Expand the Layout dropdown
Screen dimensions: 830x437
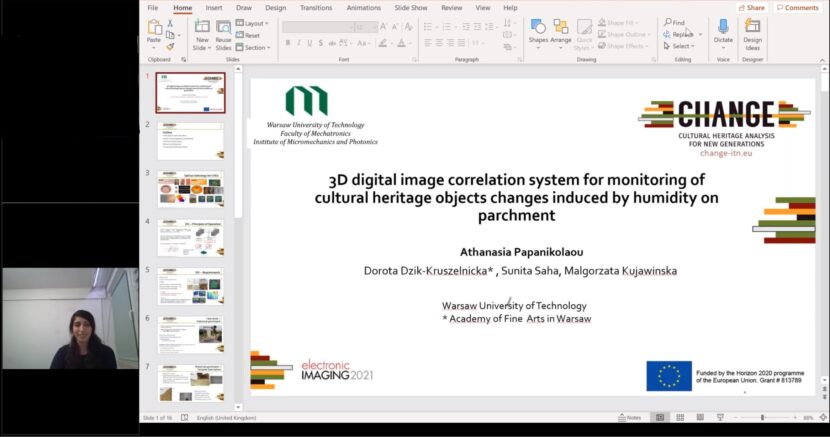coord(255,23)
